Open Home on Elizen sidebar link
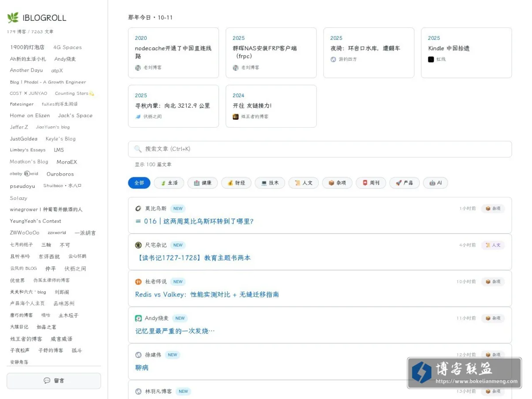This screenshot has width=532, height=399. click(30, 116)
